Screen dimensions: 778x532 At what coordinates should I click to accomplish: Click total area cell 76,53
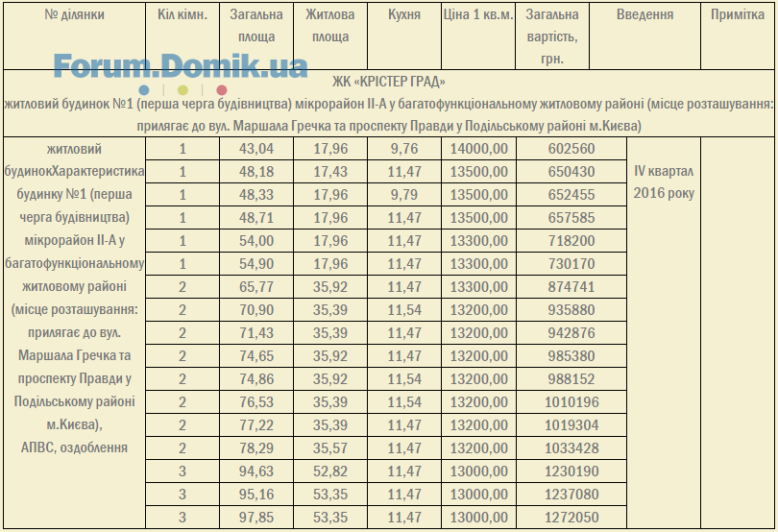256,402
